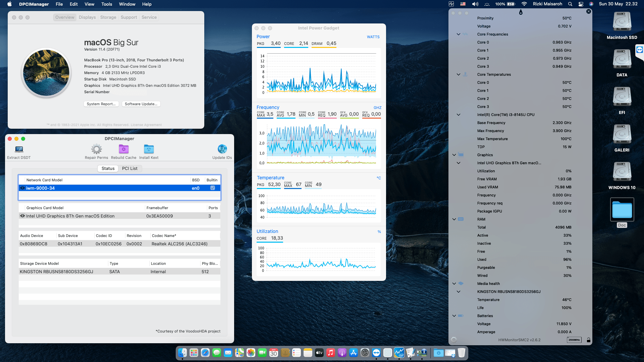Switch to the PCI List tab
Viewport: 644px width, 362px height.
[130, 169]
